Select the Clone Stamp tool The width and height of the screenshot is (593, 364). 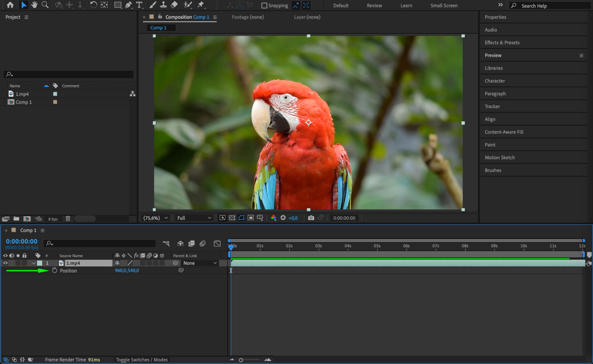pos(163,5)
